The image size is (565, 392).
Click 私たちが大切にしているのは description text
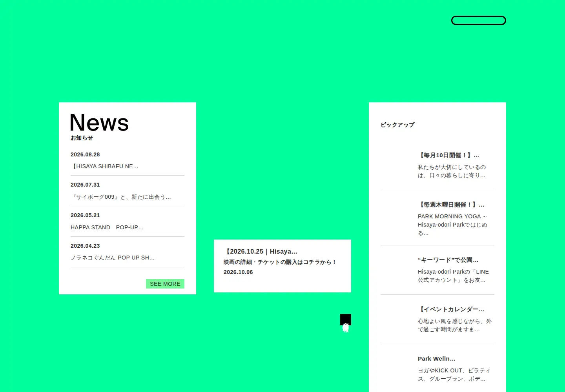452,171
